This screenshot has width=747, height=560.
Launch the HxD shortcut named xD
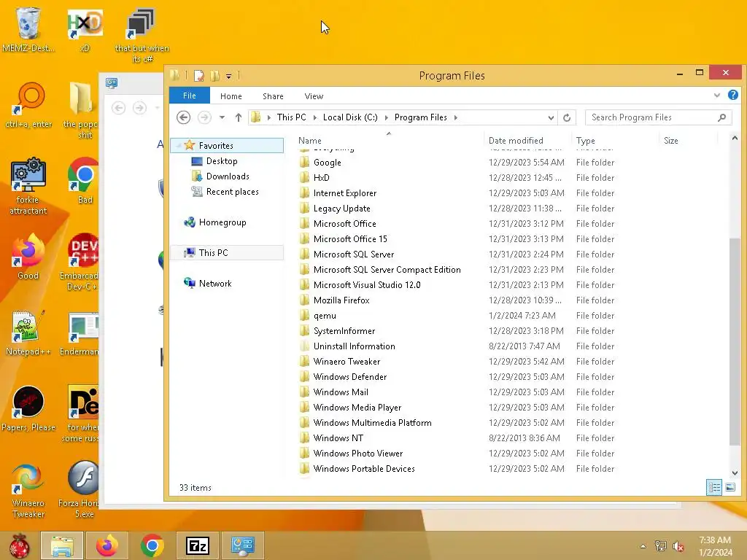pos(85,29)
